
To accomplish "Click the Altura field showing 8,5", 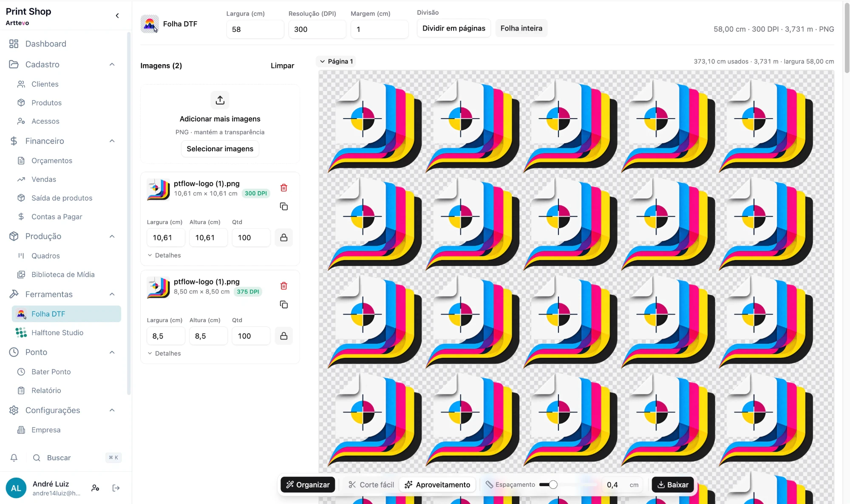I will point(208,336).
